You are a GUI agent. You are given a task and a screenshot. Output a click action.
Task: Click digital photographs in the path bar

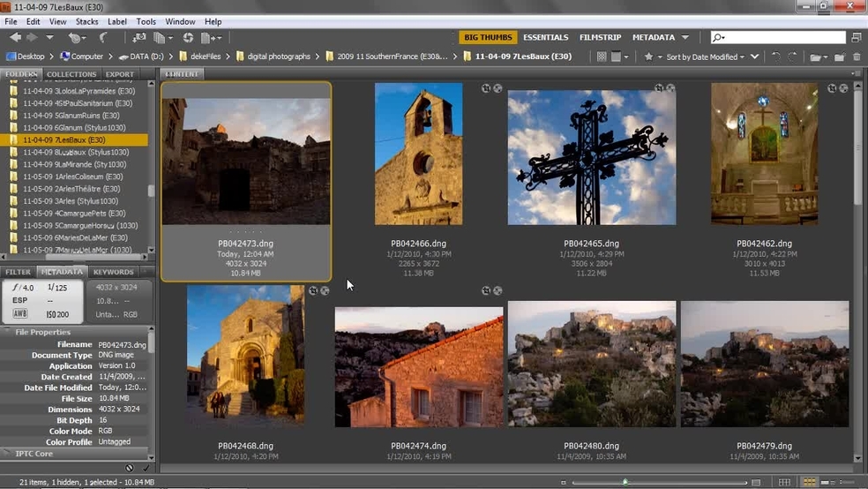[273, 56]
